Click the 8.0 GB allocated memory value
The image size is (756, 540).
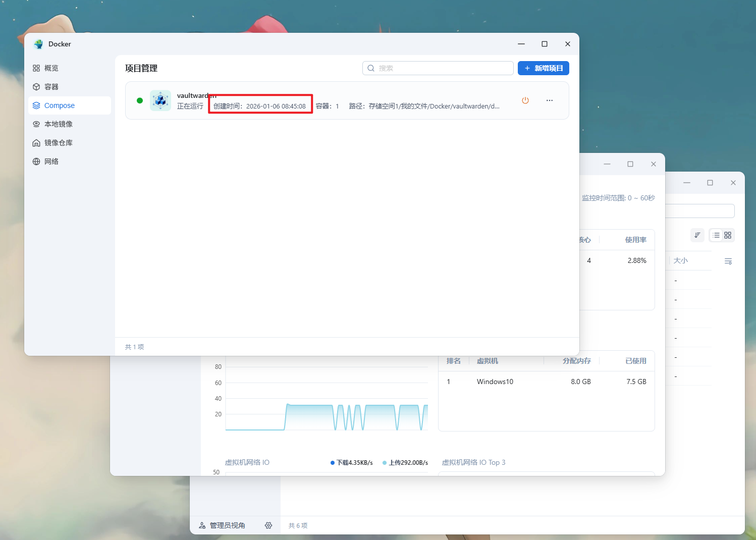click(x=581, y=382)
